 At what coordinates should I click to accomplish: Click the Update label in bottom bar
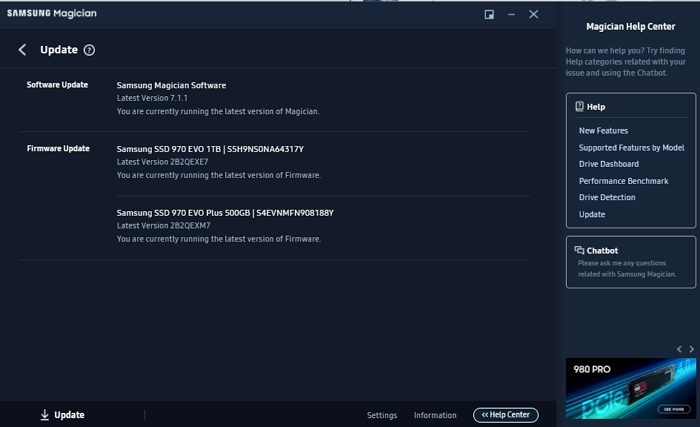pos(69,414)
